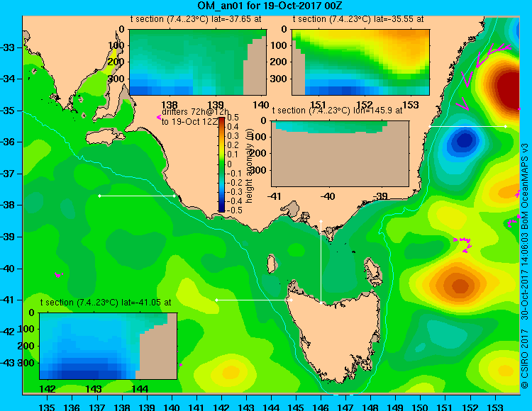532x411 pixels.
Task: Click the '-41' latitude axis label on left axis
Action: point(8,300)
